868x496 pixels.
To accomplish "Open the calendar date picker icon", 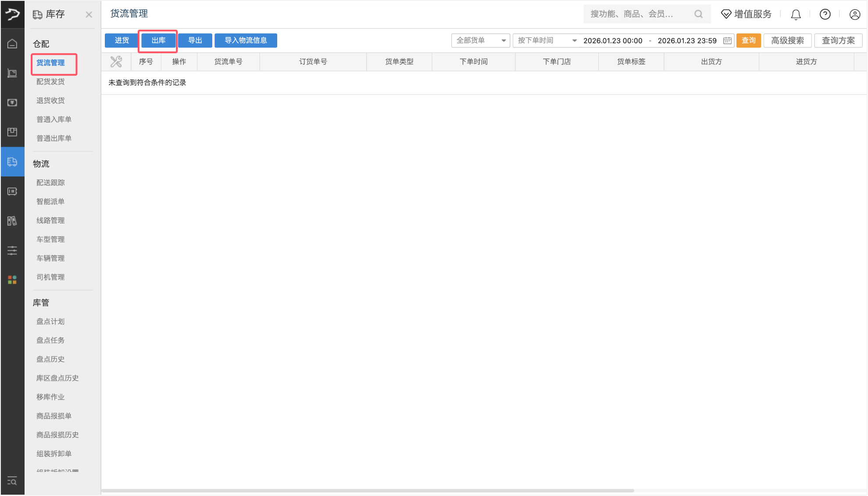I will (727, 40).
